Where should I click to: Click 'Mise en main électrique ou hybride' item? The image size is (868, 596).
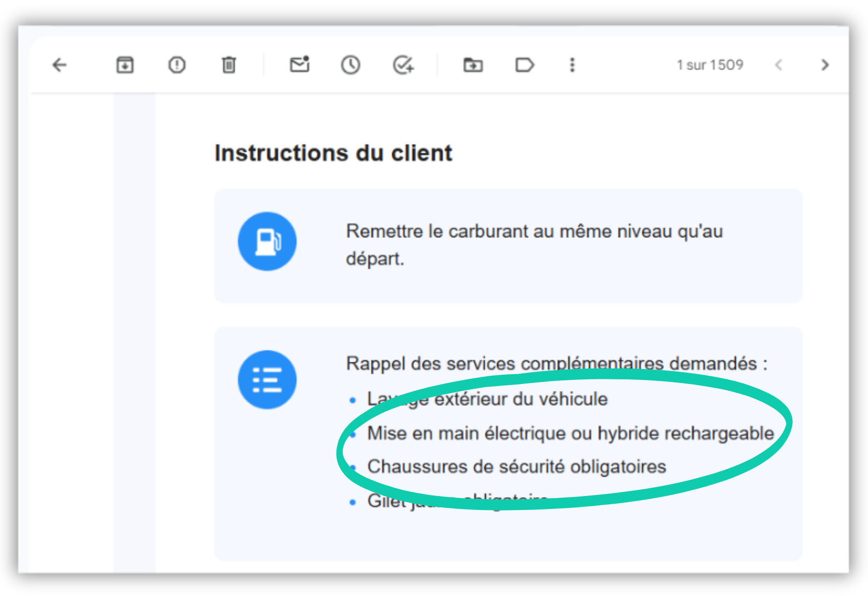571,433
